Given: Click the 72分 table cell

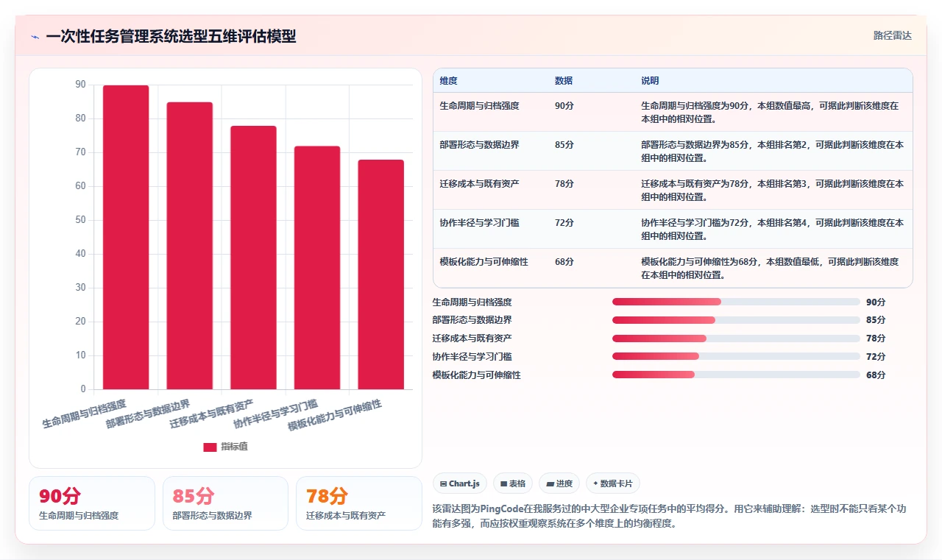Looking at the screenshot, I should (592, 229).
